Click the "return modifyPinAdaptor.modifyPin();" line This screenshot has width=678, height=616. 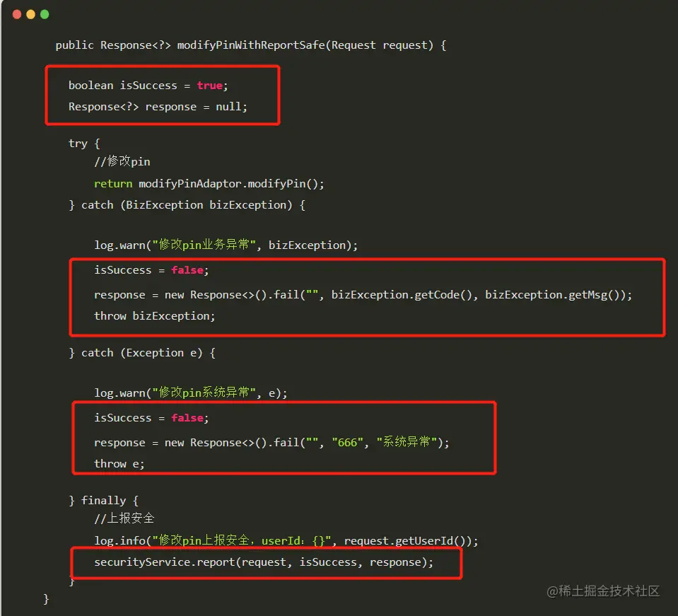coord(209,183)
